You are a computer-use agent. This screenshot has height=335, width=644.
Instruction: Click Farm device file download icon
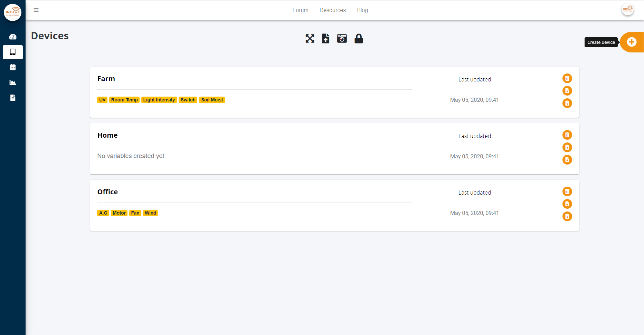(567, 103)
